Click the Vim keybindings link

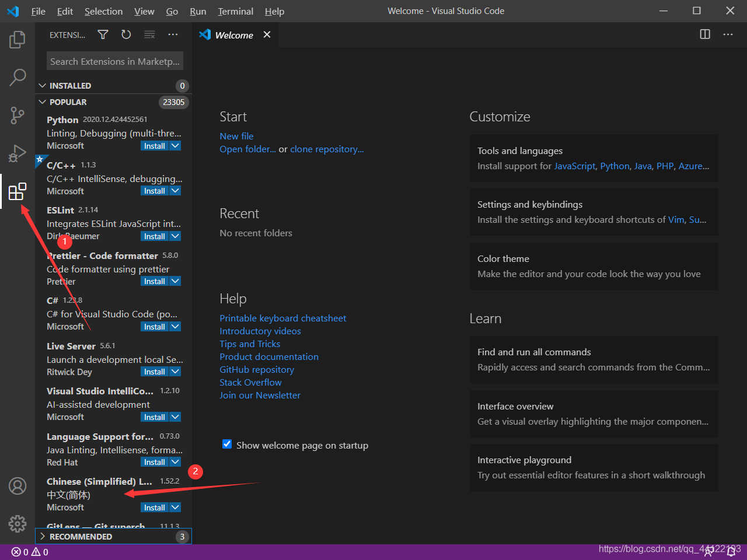click(x=676, y=220)
